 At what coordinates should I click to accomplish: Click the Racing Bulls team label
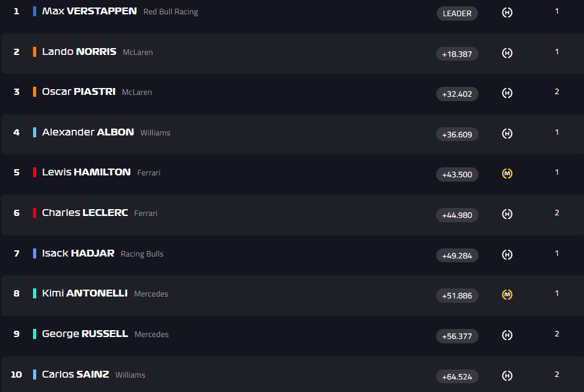[142, 254]
